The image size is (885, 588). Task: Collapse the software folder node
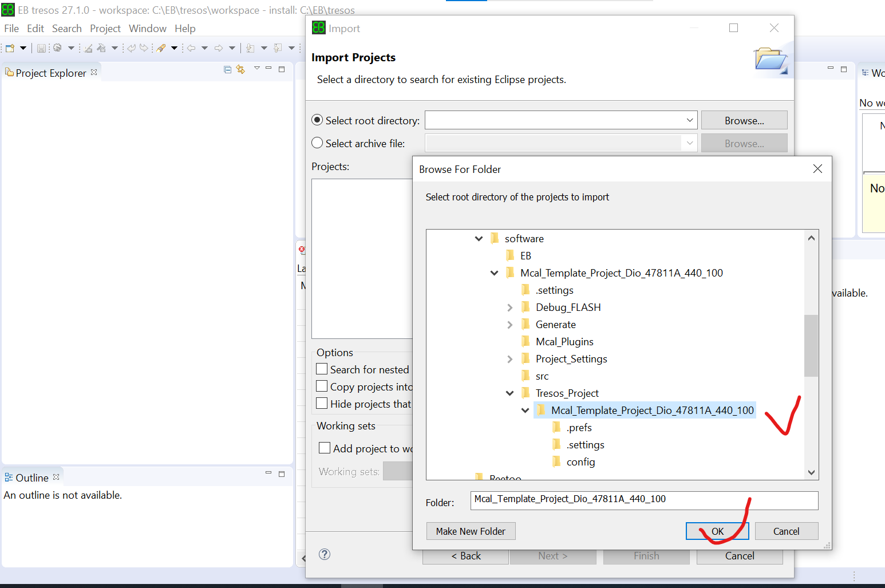[479, 238]
